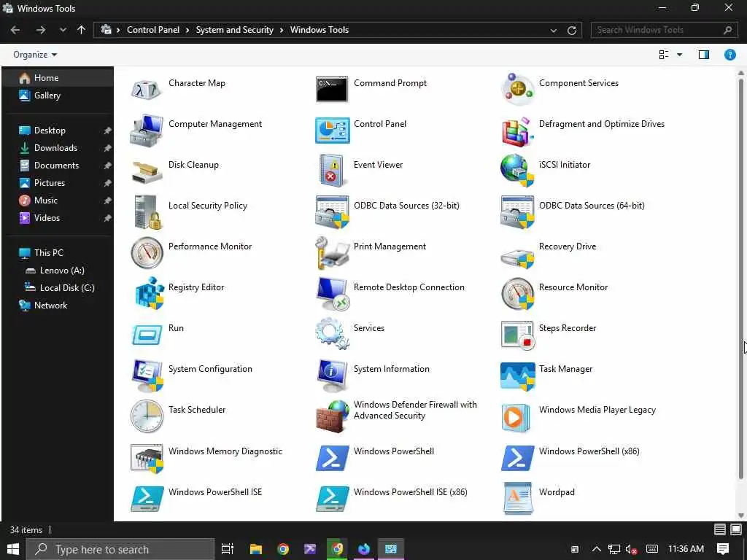Select Windows Defender Firewall icon
The height and width of the screenshot is (560, 747).
(332, 416)
